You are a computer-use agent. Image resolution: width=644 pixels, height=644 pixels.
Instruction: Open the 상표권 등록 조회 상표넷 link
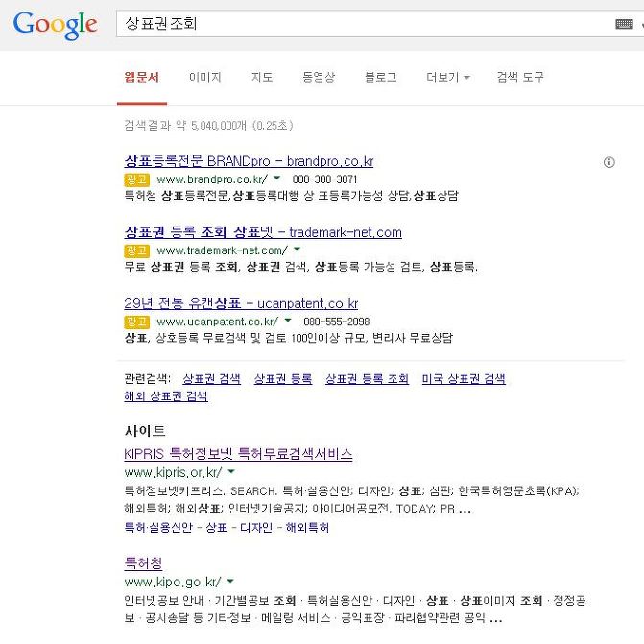click(263, 232)
